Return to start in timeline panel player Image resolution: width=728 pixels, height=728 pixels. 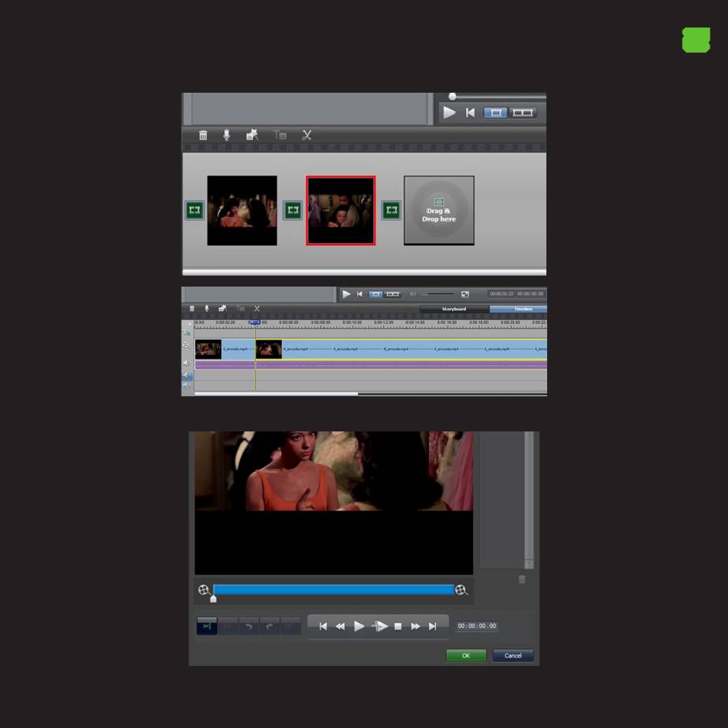[359, 294]
